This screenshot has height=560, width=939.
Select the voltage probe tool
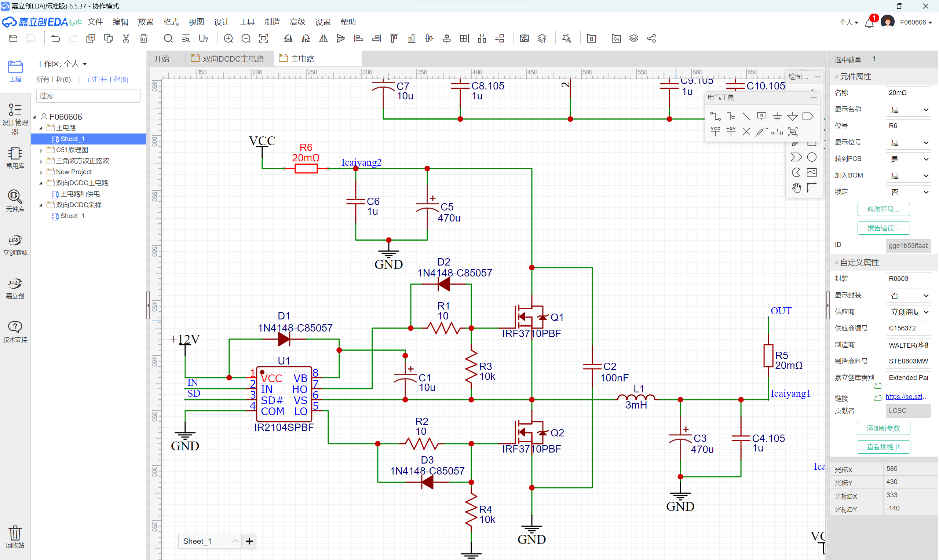(761, 132)
